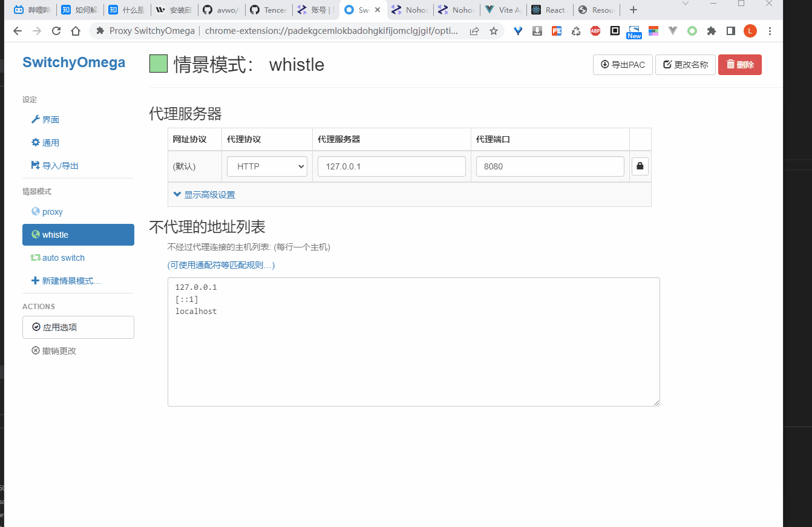Open the 界面 interface settings
The width and height of the screenshot is (812, 527).
78,120
